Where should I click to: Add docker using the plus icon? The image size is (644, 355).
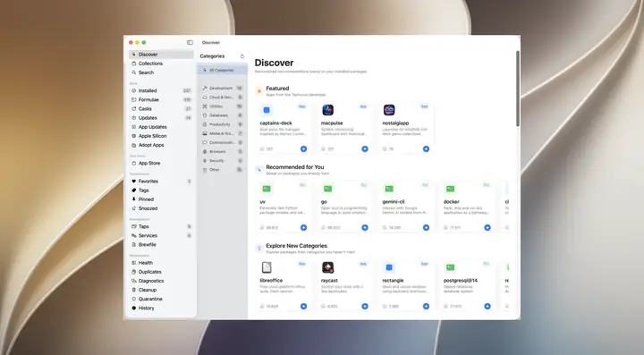pyautogui.click(x=487, y=227)
